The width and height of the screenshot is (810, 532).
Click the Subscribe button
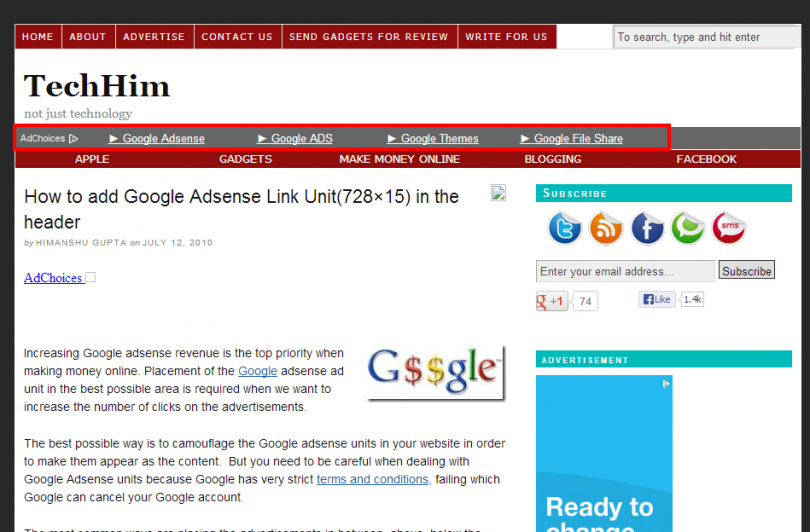[746, 270]
